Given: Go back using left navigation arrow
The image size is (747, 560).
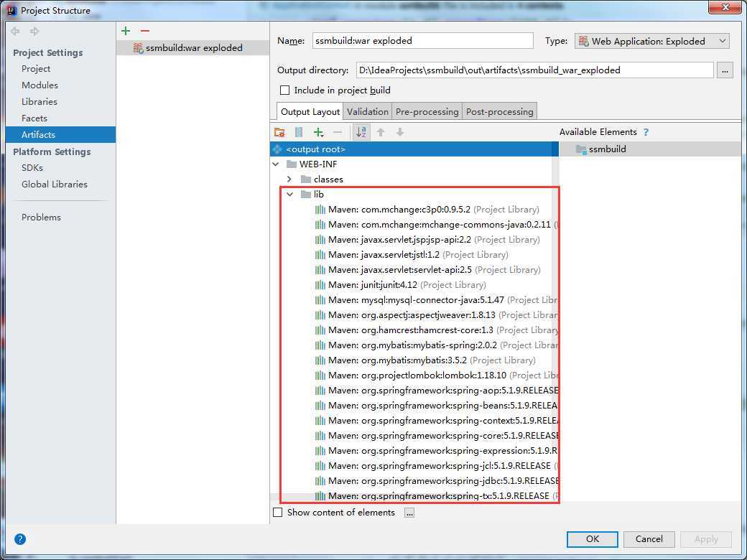Looking at the screenshot, I should [x=15, y=32].
